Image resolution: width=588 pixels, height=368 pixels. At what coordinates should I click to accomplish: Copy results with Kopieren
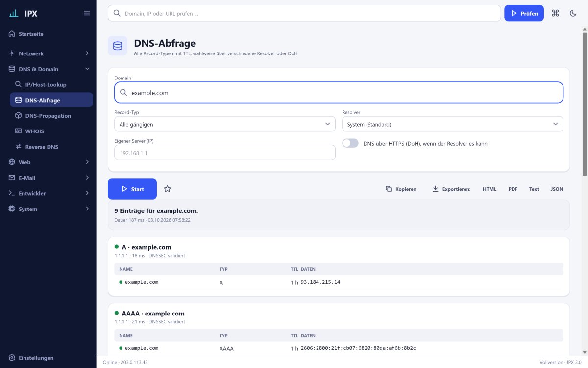tap(401, 189)
